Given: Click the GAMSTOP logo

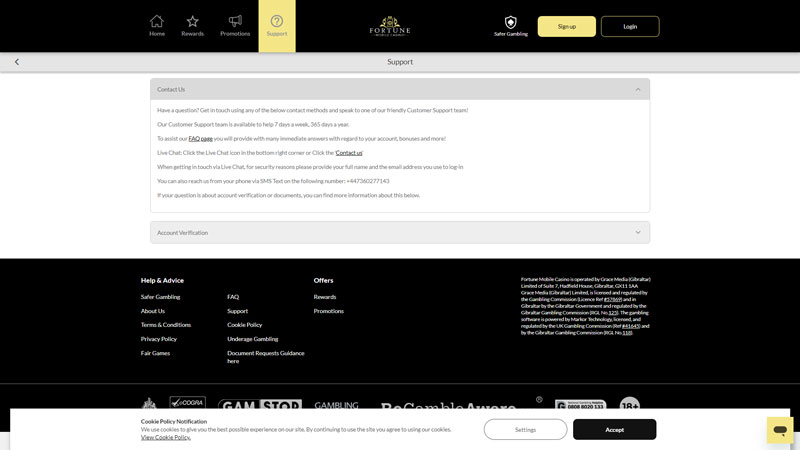Looking at the screenshot, I should 260,404.
